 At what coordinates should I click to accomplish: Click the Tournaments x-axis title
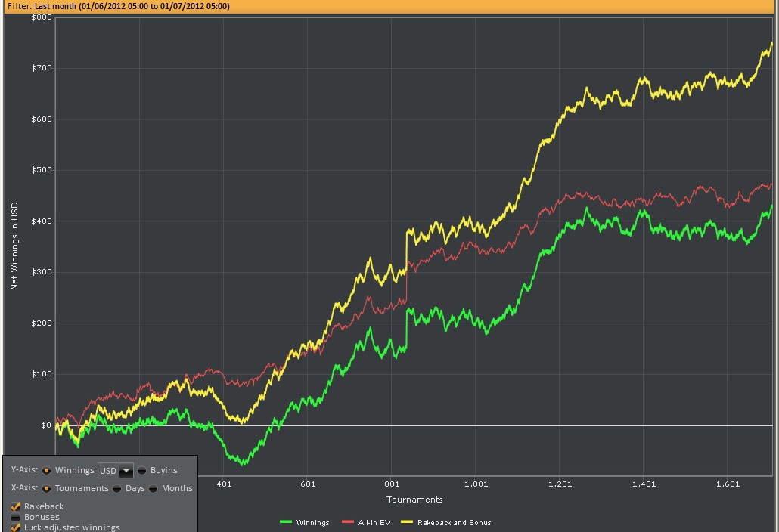pos(414,500)
